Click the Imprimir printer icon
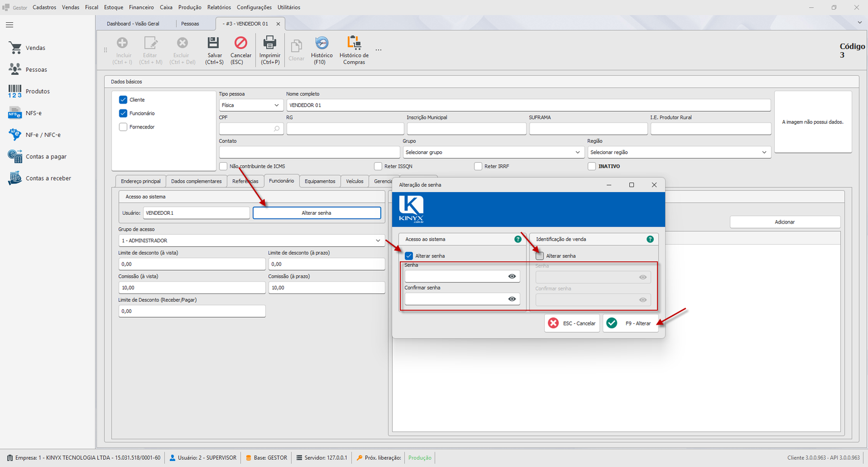This screenshot has height=467, width=868. pyautogui.click(x=270, y=43)
